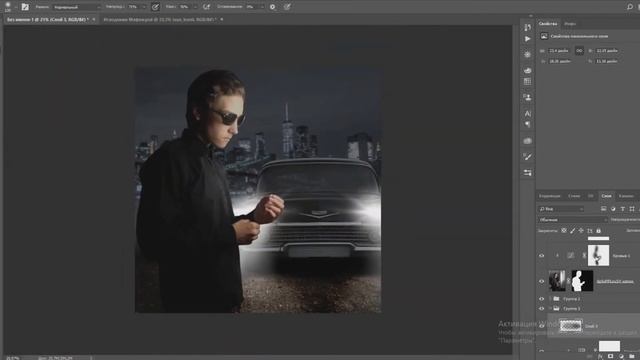Switch to the Свойства tab

548,24
